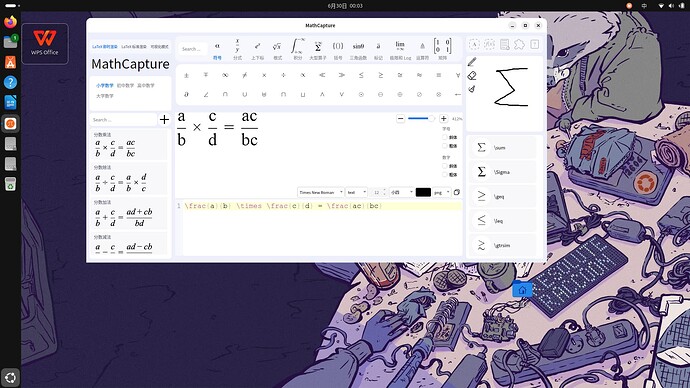Open the Times New Roman font dropdown
The image size is (690, 388).
click(321, 192)
